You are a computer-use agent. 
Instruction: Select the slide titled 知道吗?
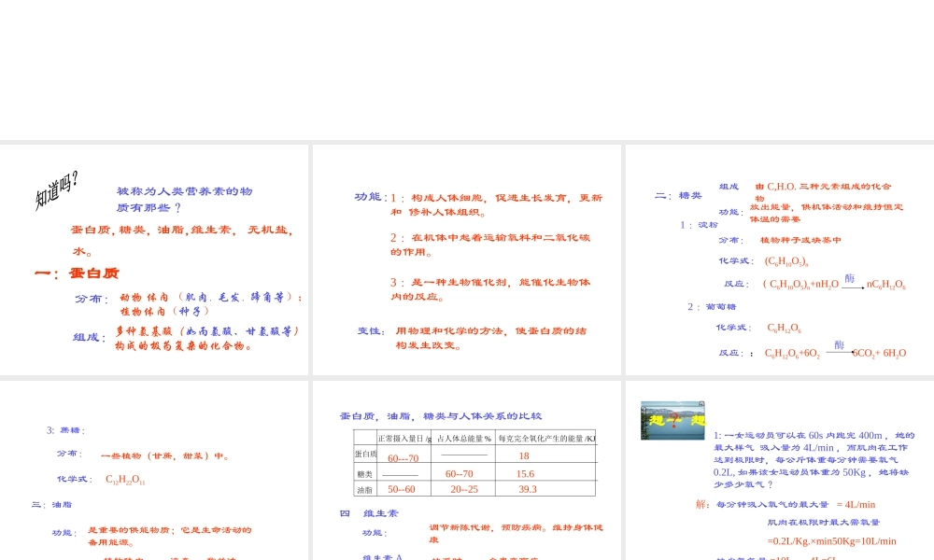[x=154, y=260]
